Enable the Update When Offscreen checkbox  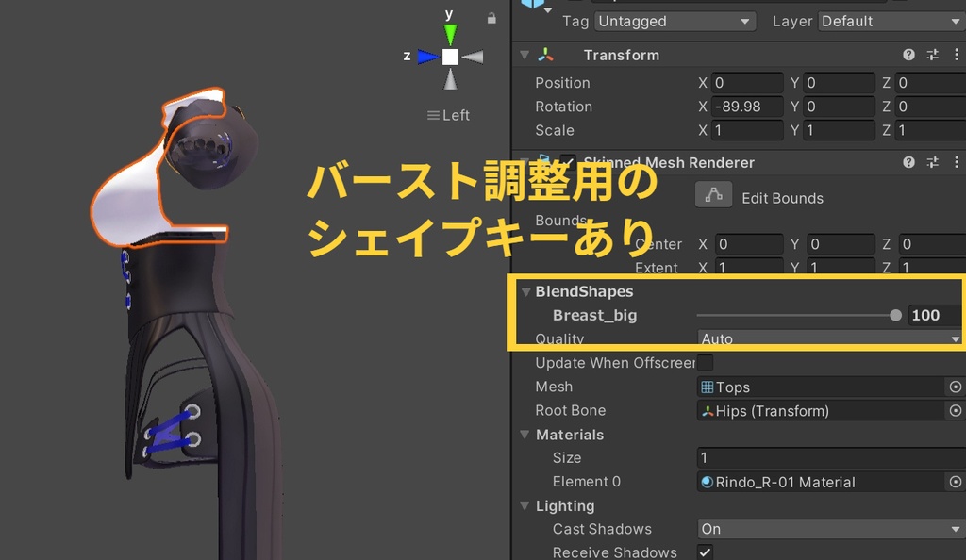tap(706, 362)
